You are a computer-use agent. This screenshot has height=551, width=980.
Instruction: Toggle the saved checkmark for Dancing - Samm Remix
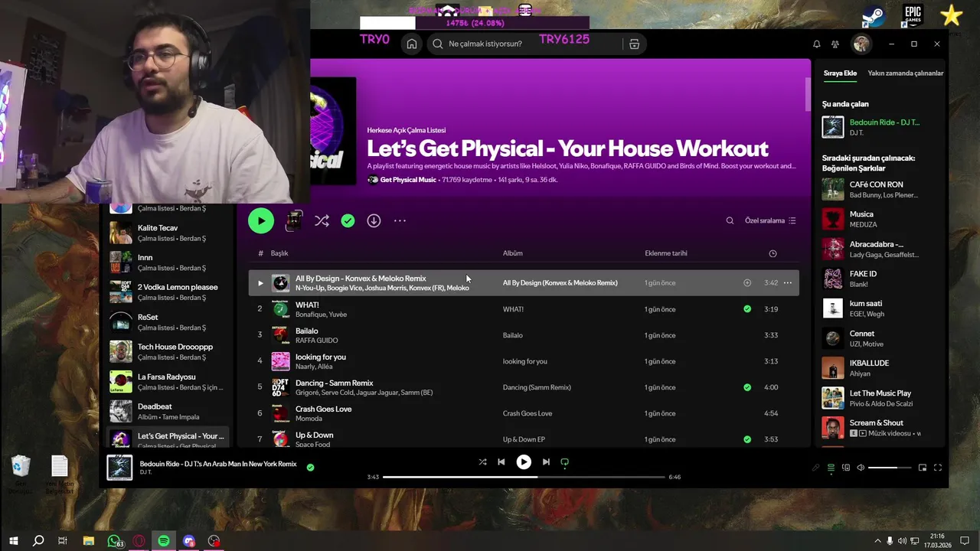pyautogui.click(x=747, y=387)
